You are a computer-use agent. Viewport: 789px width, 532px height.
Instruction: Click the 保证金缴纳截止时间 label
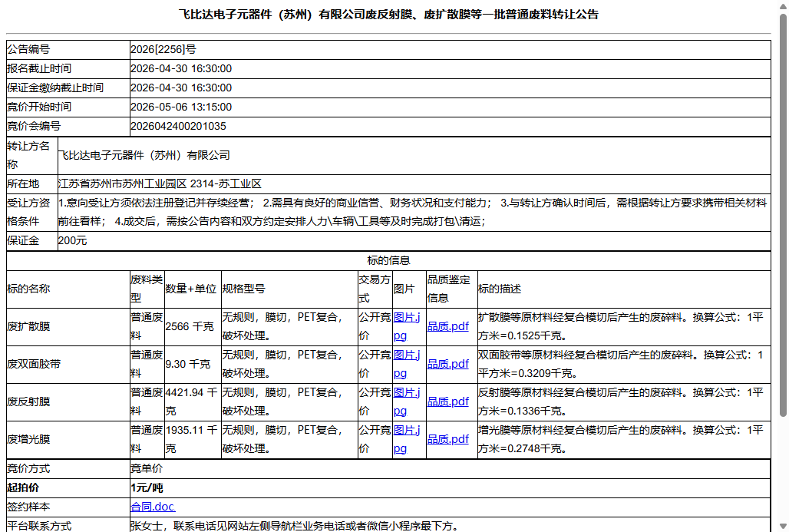(x=55, y=88)
